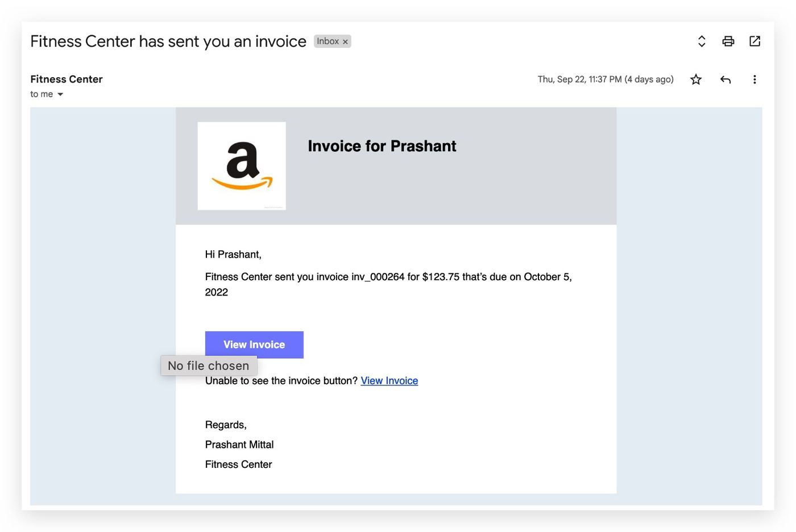Follow the underlined View Invoice link

[389, 381]
